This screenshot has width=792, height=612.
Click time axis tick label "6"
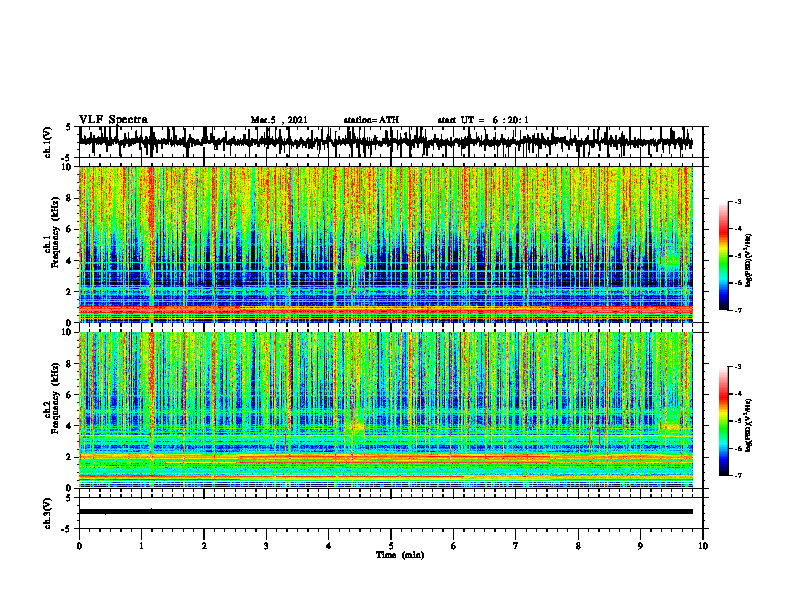(x=454, y=546)
